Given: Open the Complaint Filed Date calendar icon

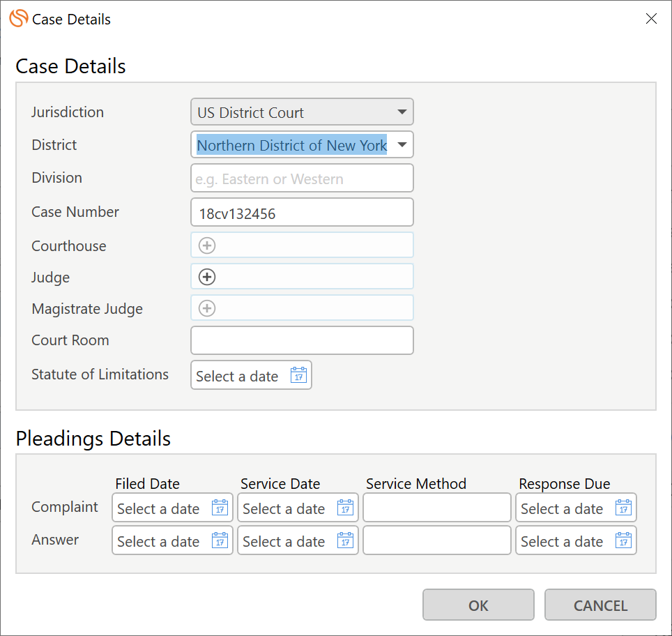Looking at the screenshot, I should click(x=220, y=508).
